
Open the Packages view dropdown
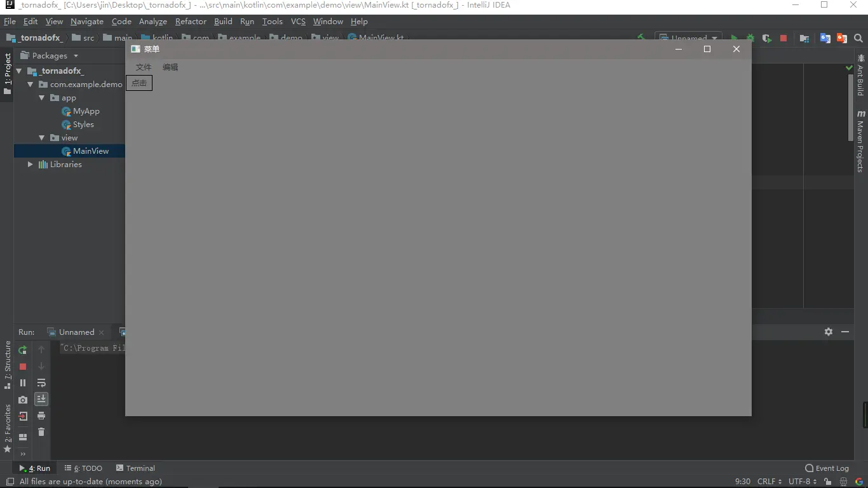click(50, 55)
